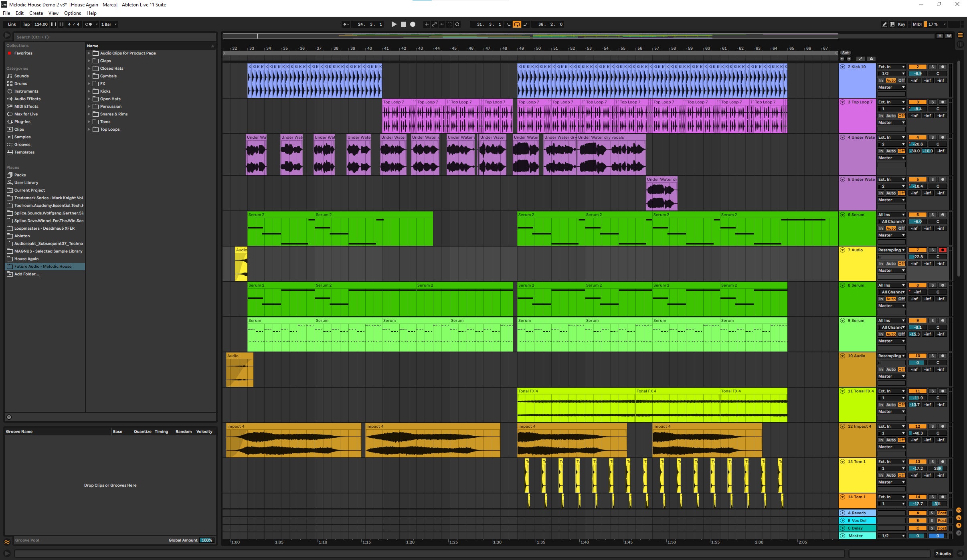Click the Tap tempo button

[26, 24]
